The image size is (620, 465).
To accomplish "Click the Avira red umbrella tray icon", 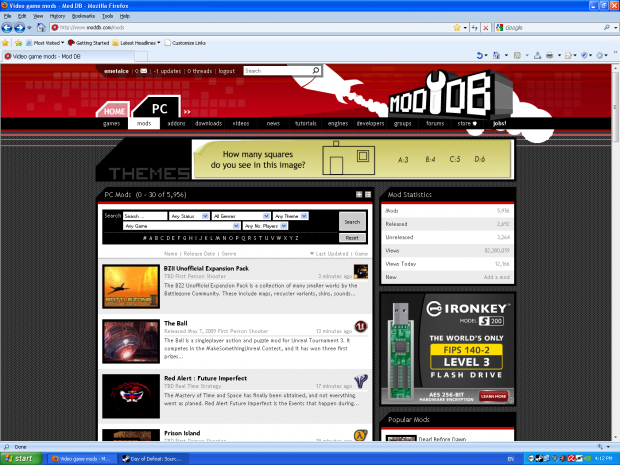I will tap(571, 459).
